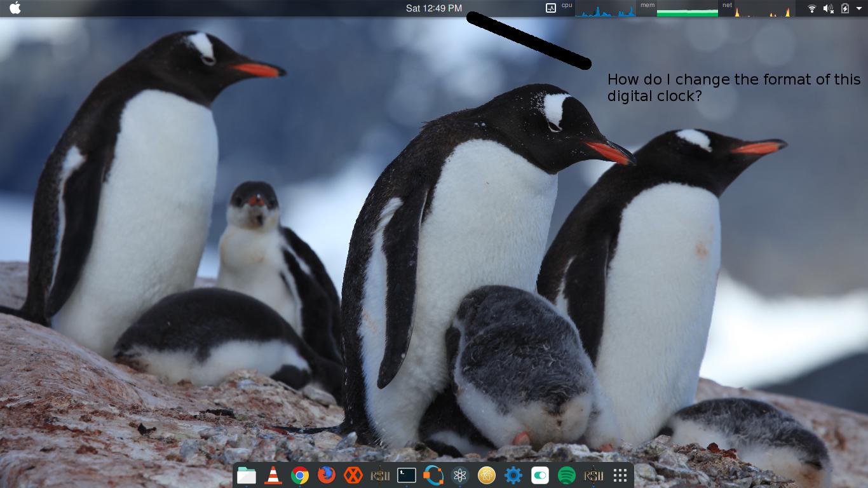Click the battery charging indicator
868x488 pixels.
[x=845, y=8]
